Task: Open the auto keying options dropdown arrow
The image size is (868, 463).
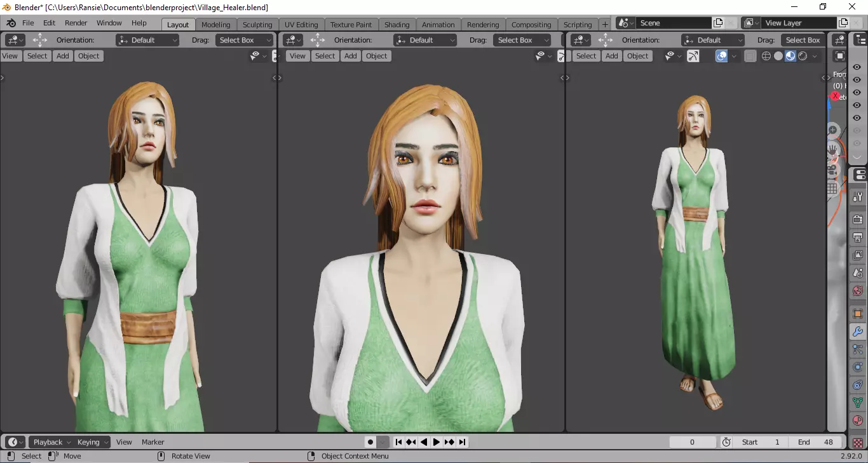Action: [x=383, y=442]
